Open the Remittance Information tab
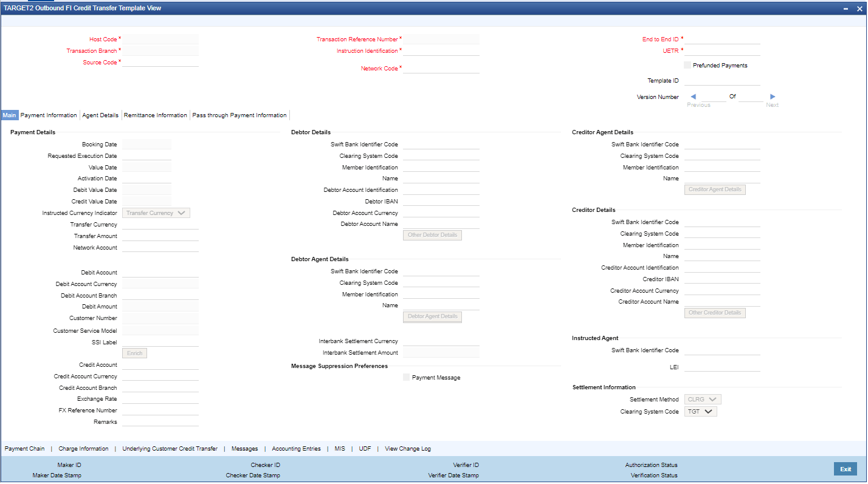The image size is (868, 484). point(156,115)
